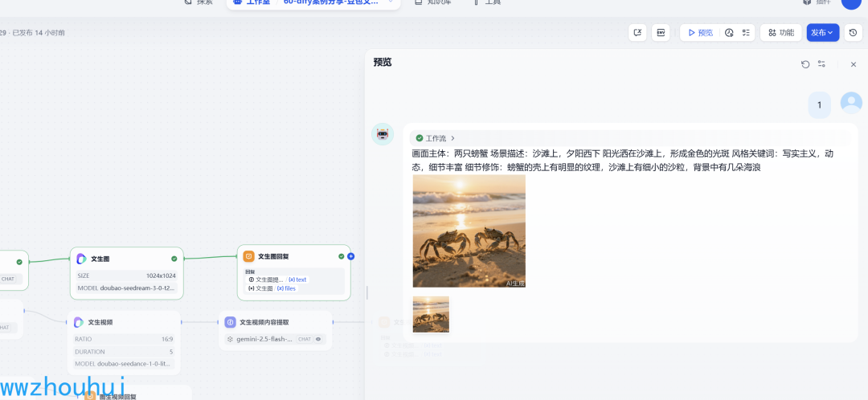Click the RATIO 16:9 row
This screenshot has height=400, width=868.
click(x=124, y=339)
